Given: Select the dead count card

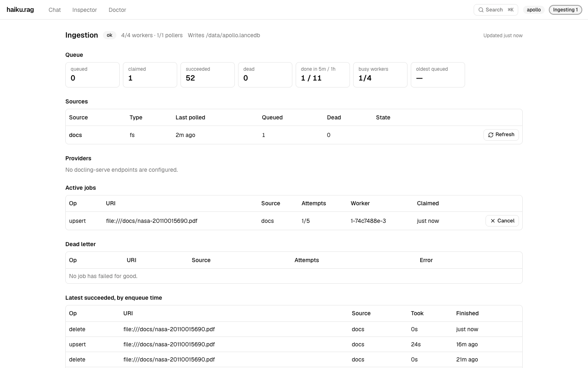Looking at the screenshot, I should pos(265,75).
